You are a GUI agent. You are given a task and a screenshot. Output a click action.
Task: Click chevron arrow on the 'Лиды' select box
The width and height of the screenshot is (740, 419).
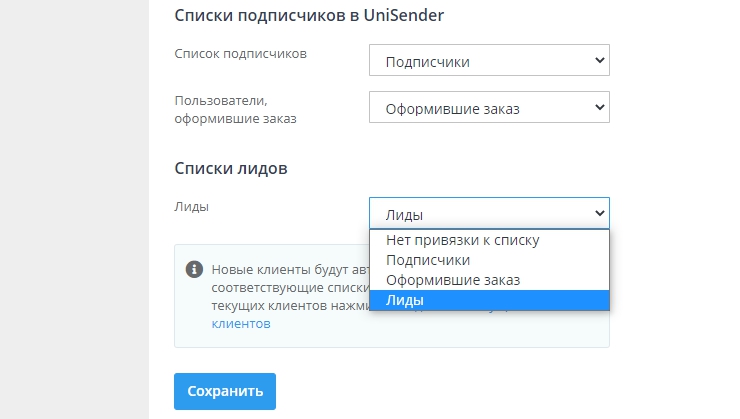point(600,213)
